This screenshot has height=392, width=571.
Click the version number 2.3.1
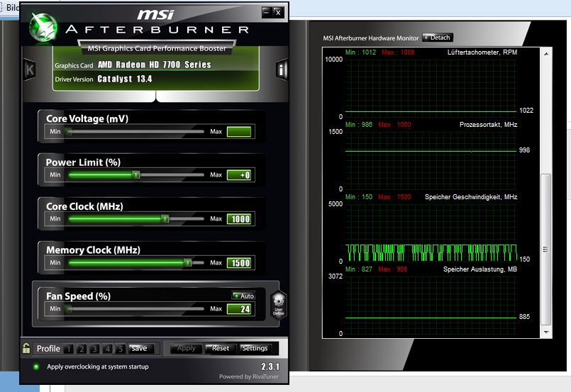(x=270, y=366)
